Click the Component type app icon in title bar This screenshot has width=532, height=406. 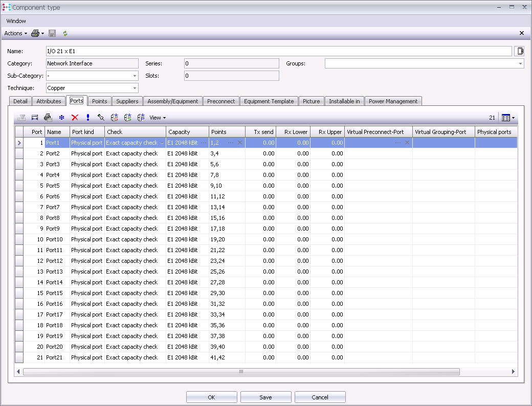(x=7, y=7)
